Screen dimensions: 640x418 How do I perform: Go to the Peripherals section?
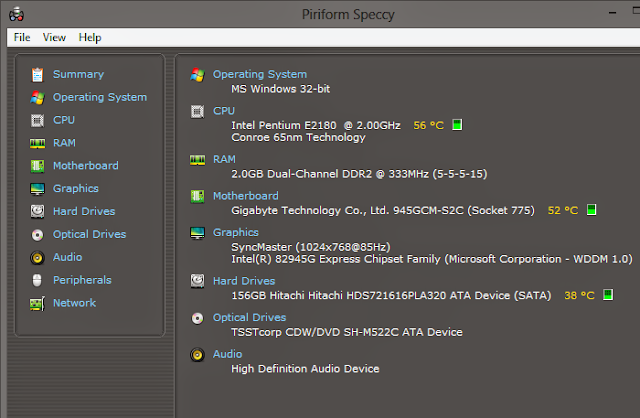tap(82, 280)
